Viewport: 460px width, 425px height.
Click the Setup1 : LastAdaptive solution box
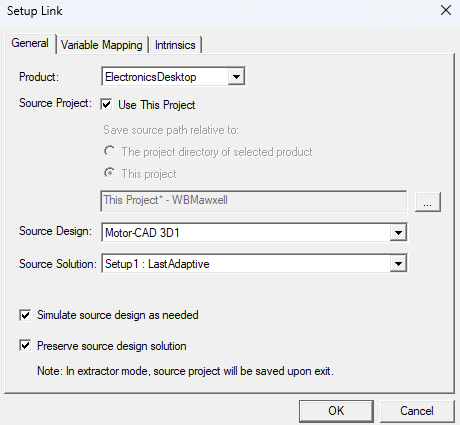254,264
